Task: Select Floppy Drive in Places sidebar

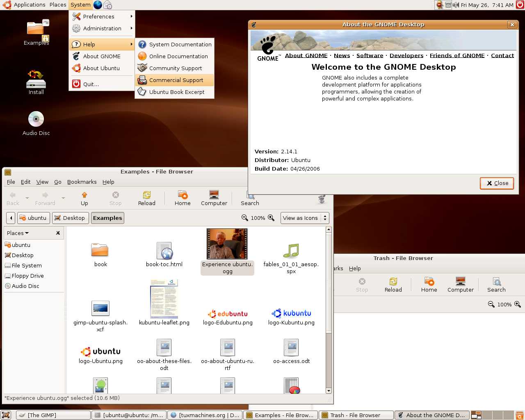Action: click(x=34, y=276)
